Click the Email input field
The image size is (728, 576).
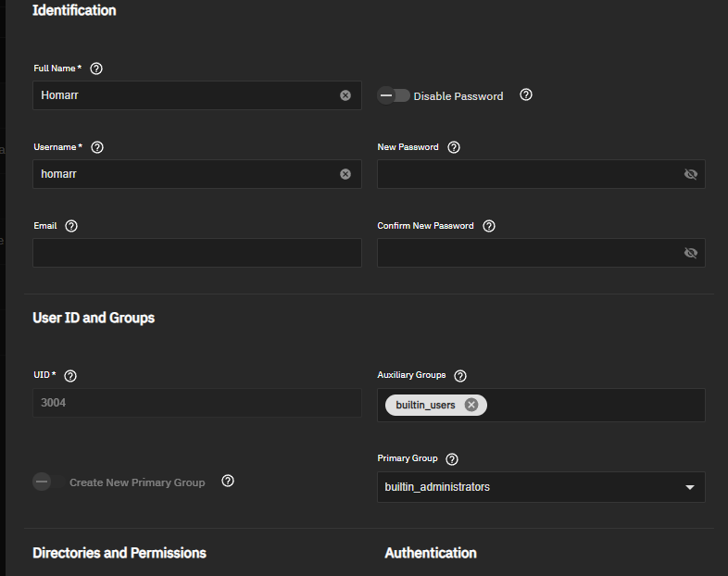click(x=196, y=253)
